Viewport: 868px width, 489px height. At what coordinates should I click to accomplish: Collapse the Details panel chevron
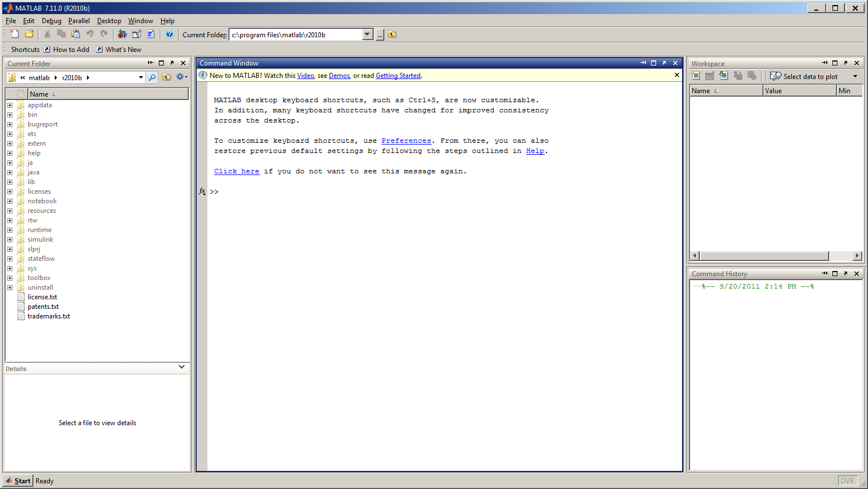181,367
